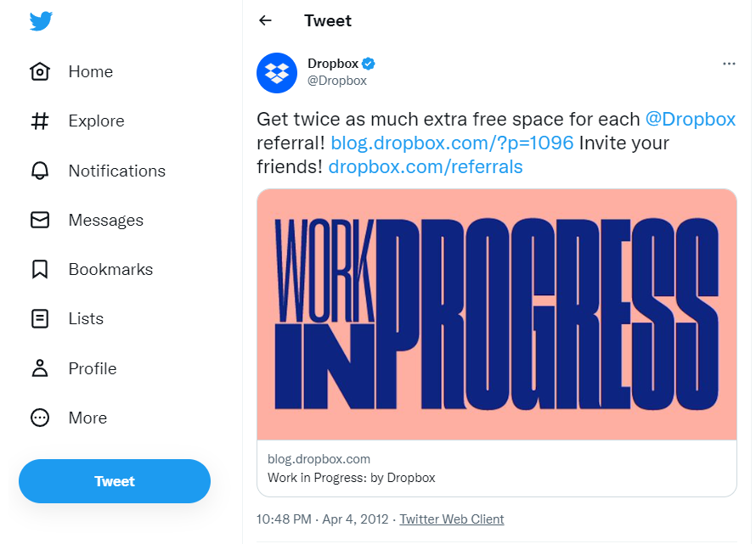Image resolution: width=756 pixels, height=544 pixels.
Task: Open Messages via the envelope icon
Action: pos(39,220)
